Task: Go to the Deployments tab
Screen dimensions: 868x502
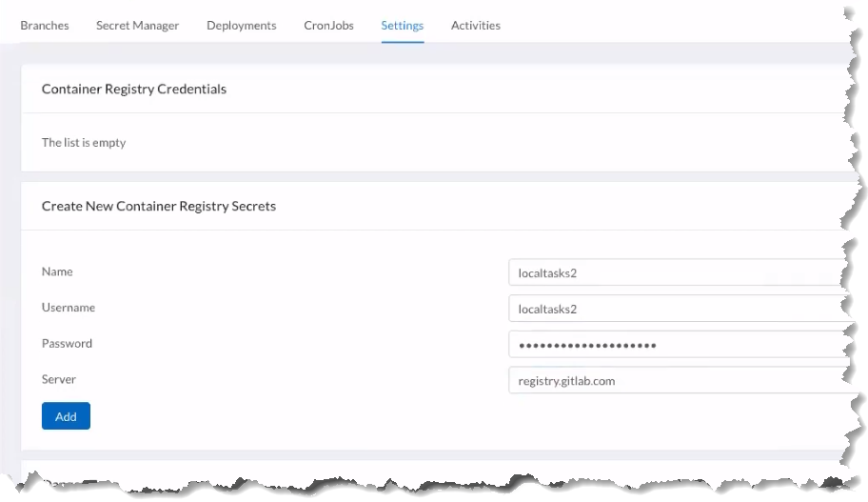Action: [x=241, y=26]
